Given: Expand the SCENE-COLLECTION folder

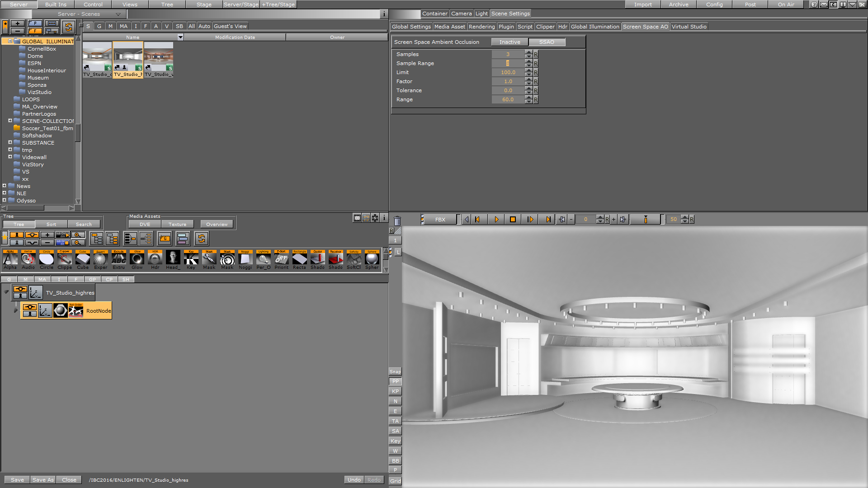Looking at the screenshot, I should [10, 121].
